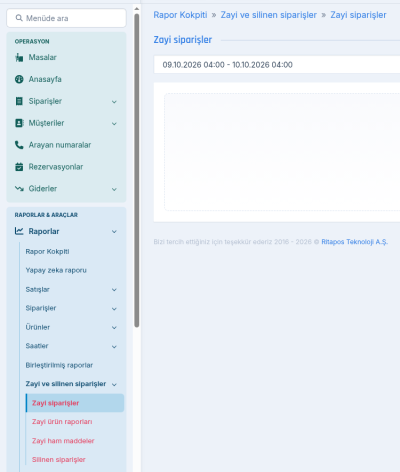Collapse Zayi ve silinen siparişler chevron
Screen dimensions: 400x472
(114, 385)
